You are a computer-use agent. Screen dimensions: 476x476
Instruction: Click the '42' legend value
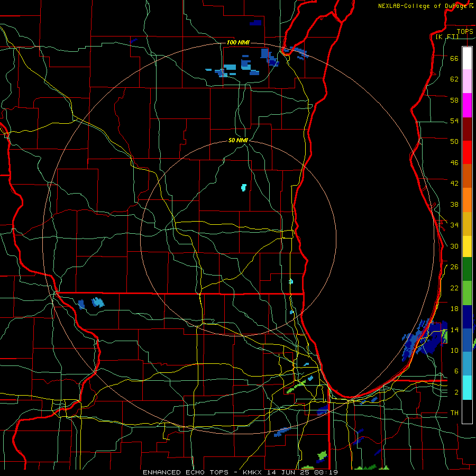[x=454, y=184]
